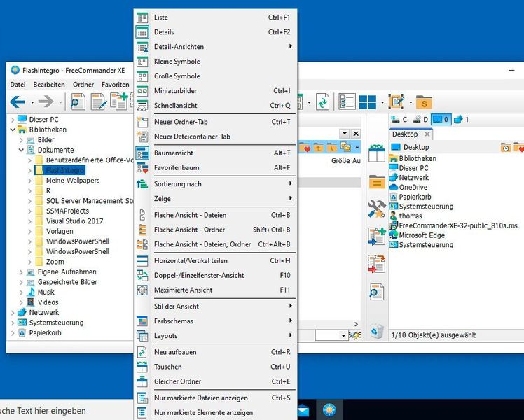Collapse Dokumente tree node
The width and height of the screenshot is (524, 420).
pos(21,150)
